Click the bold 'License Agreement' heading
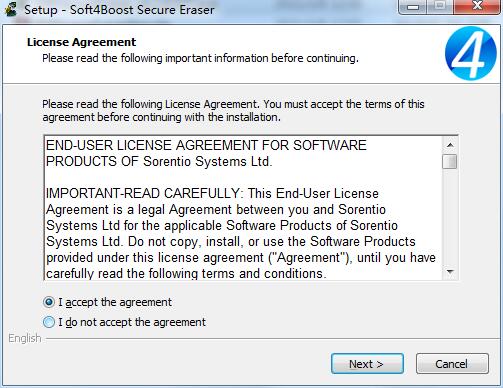Screen dimensions: 503x388 click(82, 42)
